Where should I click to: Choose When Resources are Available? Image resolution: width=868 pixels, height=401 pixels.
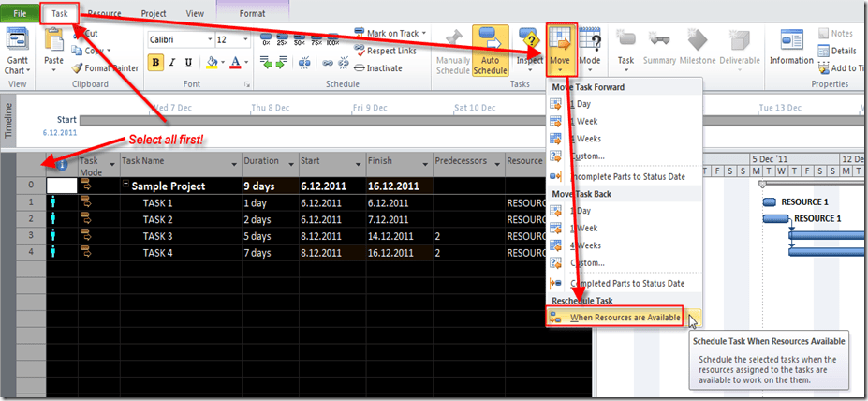click(x=625, y=318)
